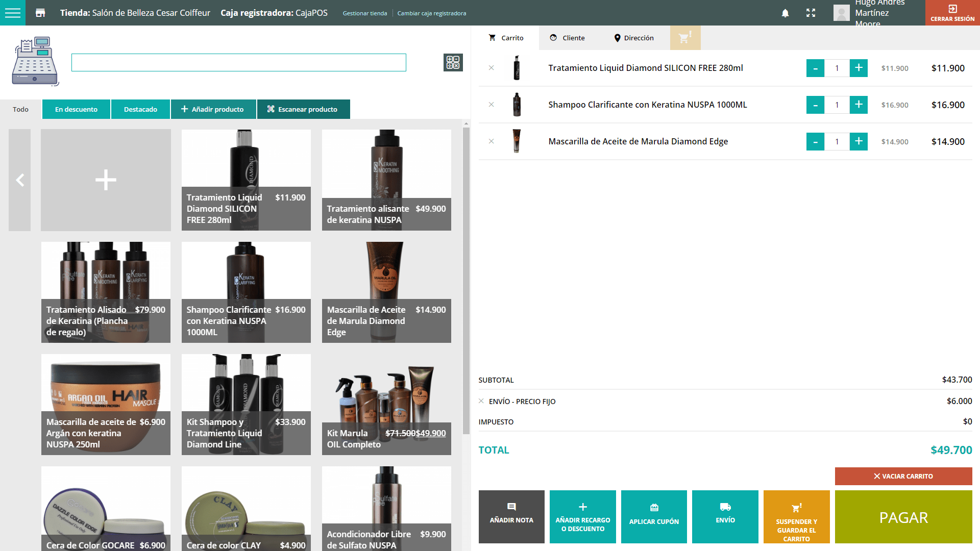Add Acondicionador Libre de Sulfato tile
This screenshot has height=551, width=980.
point(386,509)
